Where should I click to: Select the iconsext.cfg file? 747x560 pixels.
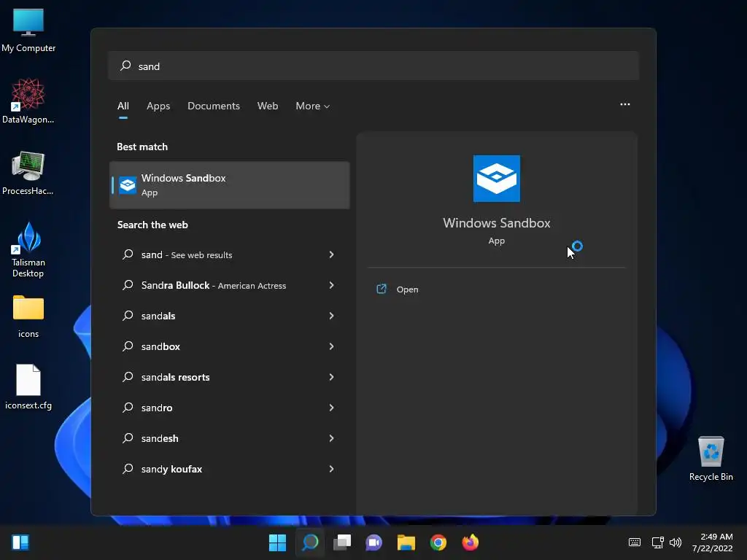click(28, 386)
